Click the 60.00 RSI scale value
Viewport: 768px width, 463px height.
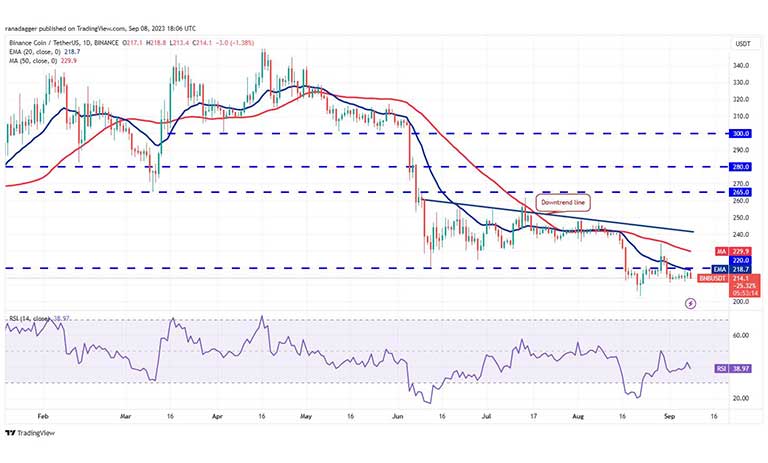741,336
